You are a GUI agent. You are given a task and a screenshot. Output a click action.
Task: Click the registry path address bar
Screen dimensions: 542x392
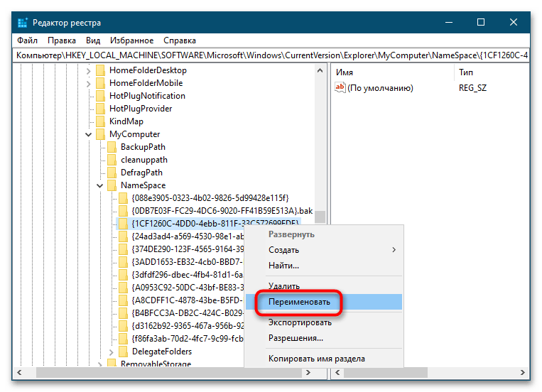point(270,55)
